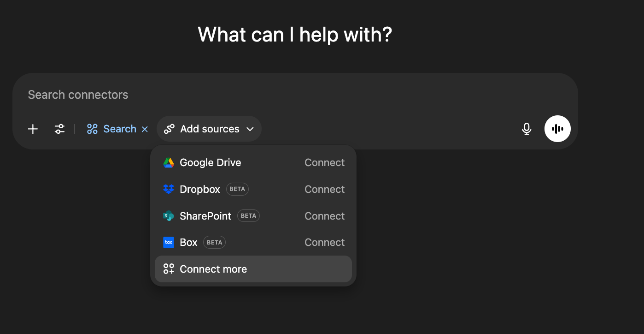The height and width of the screenshot is (334, 644).
Task: Click the SharePoint logo icon
Action: [x=169, y=216]
